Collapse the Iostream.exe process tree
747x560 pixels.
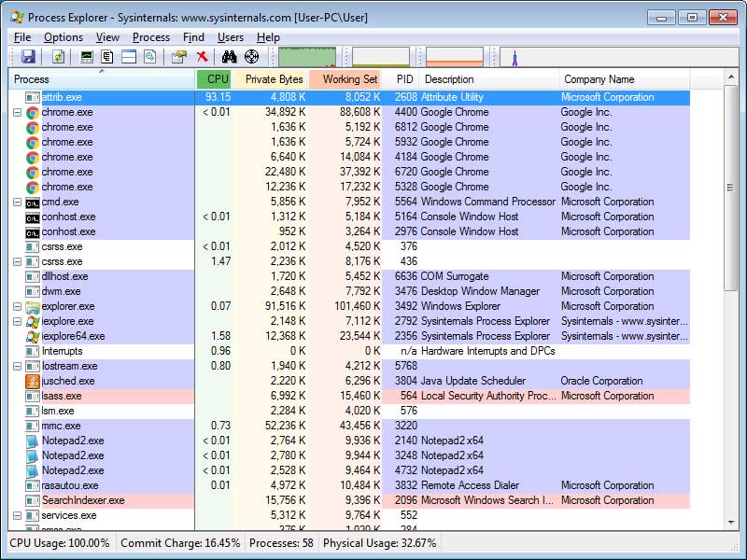pos(17,366)
